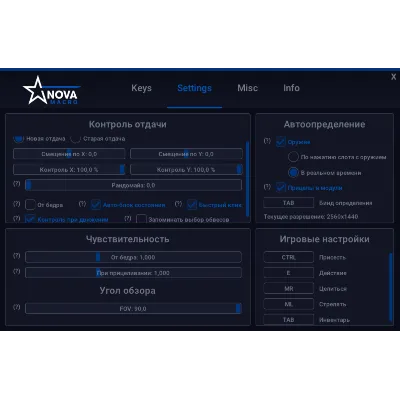The height and width of the screenshot is (400, 400).
Task: Click the Смещение по X slider
Action: point(69,154)
